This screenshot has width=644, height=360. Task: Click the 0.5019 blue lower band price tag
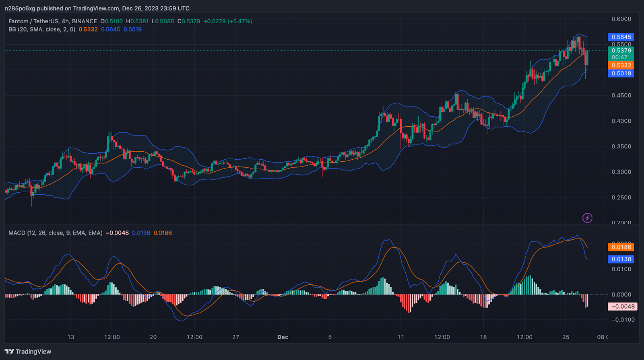tap(621, 73)
